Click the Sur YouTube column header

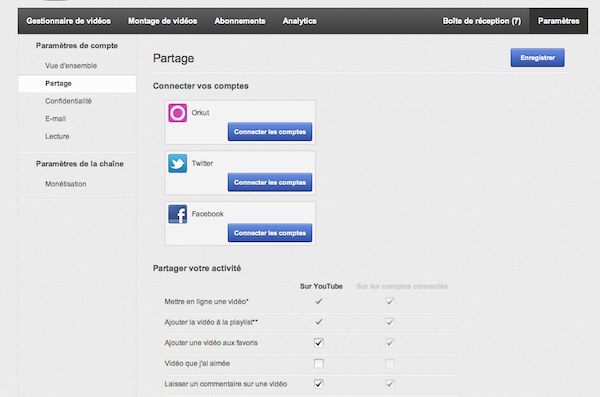tap(321, 286)
